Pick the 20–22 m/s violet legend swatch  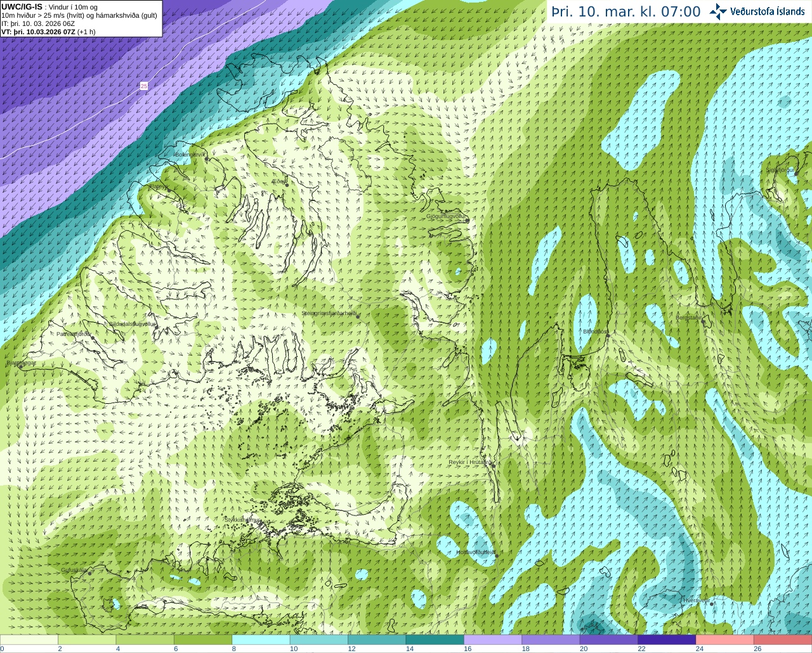[x=609, y=640]
